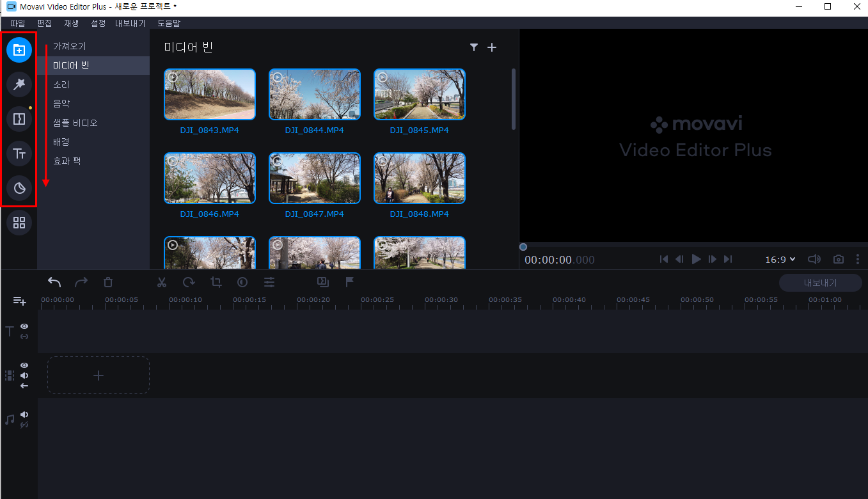Open preview options three-dot menu
This screenshot has height=499, width=868.
pos(858,259)
